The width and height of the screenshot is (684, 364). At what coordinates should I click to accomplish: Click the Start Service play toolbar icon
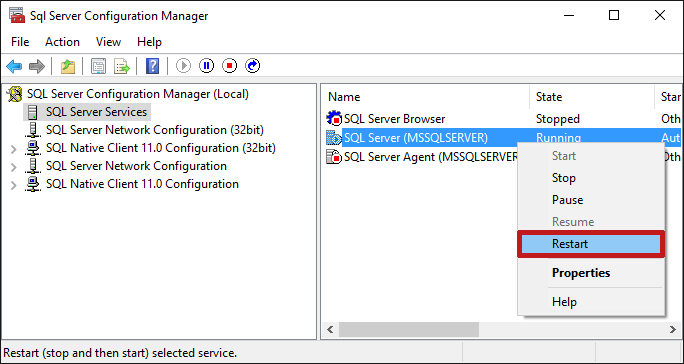(x=183, y=66)
